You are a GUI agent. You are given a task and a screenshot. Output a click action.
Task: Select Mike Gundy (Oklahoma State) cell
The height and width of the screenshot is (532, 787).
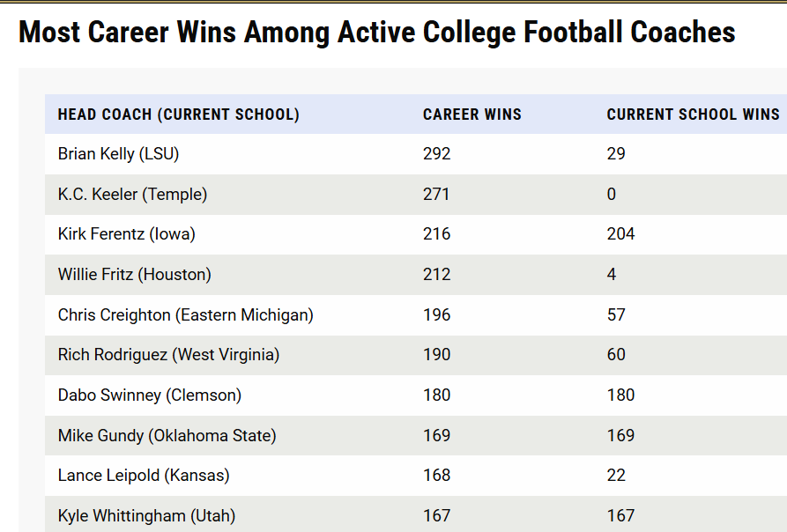click(x=167, y=435)
